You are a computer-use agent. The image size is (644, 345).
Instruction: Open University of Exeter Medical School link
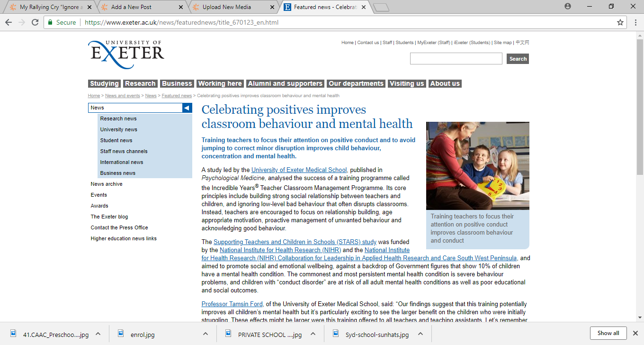(299, 170)
